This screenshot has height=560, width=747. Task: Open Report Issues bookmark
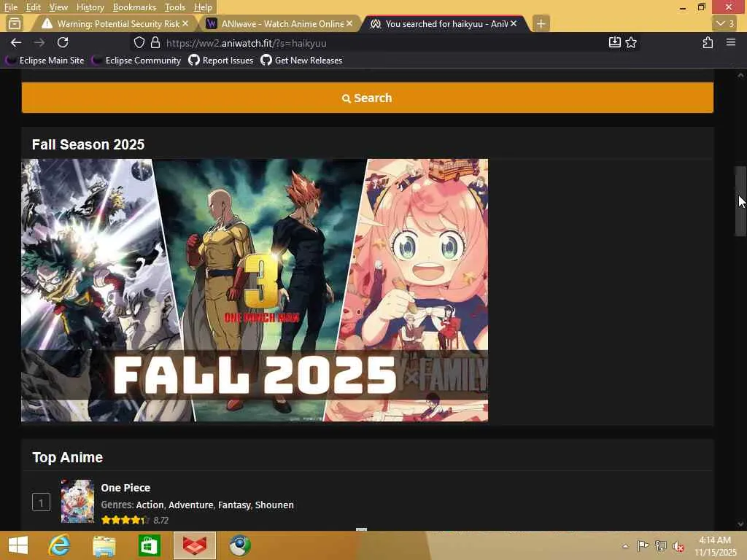[220, 61]
